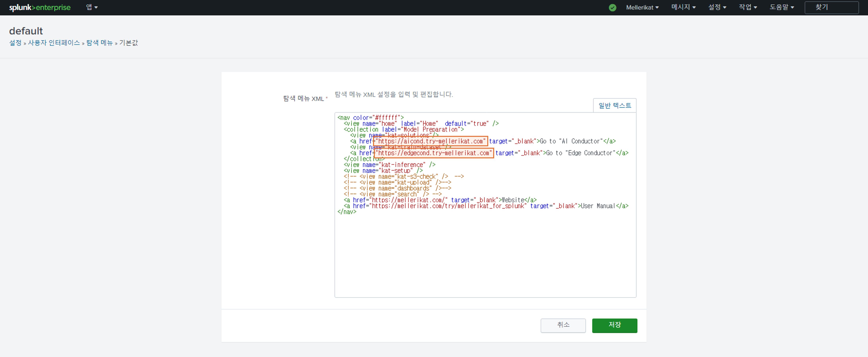868x357 pixels.
Task: Go to 설정 breadcrumb link
Action: [x=15, y=43]
